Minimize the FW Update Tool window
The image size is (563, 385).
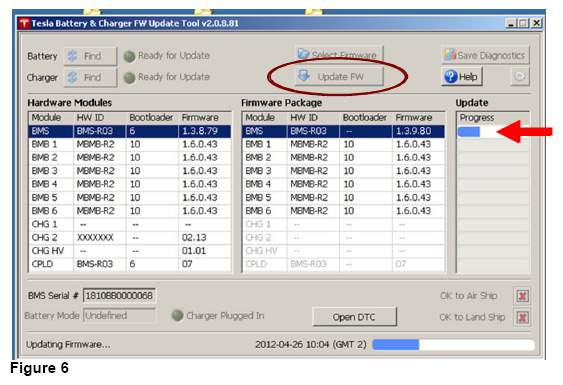pos(510,23)
